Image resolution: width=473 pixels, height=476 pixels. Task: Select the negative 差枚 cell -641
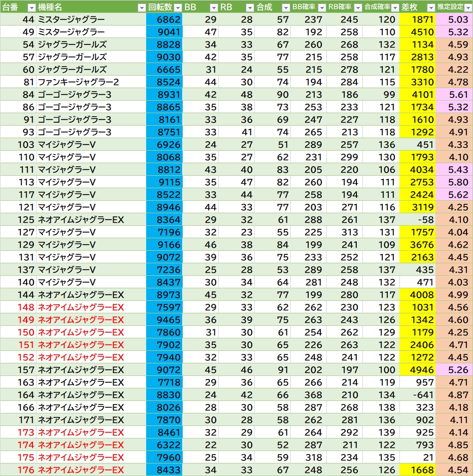coord(417,394)
